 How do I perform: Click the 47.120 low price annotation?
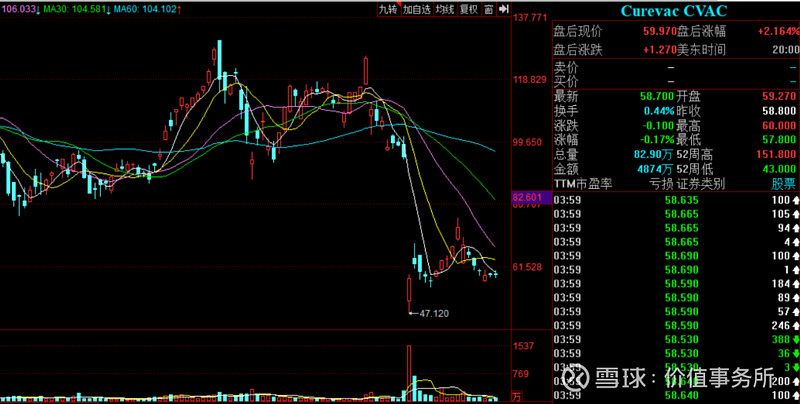[x=434, y=314]
